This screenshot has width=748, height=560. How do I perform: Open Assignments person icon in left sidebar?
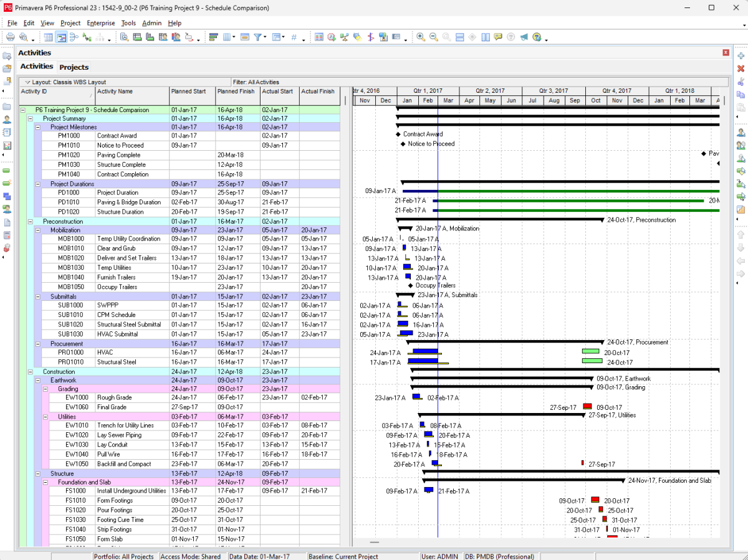click(7, 209)
